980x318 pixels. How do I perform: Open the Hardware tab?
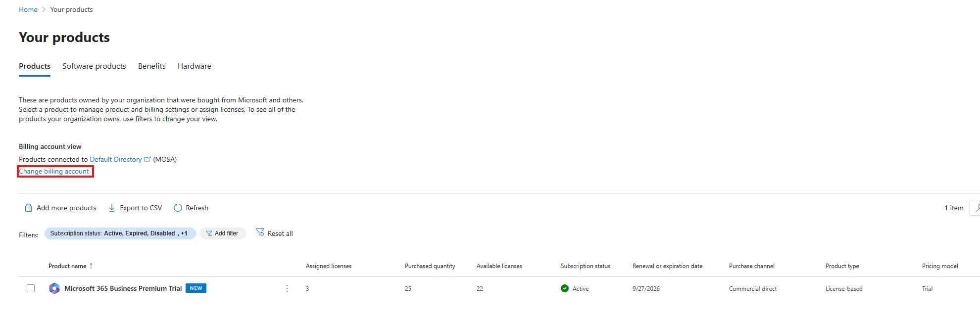click(195, 66)
